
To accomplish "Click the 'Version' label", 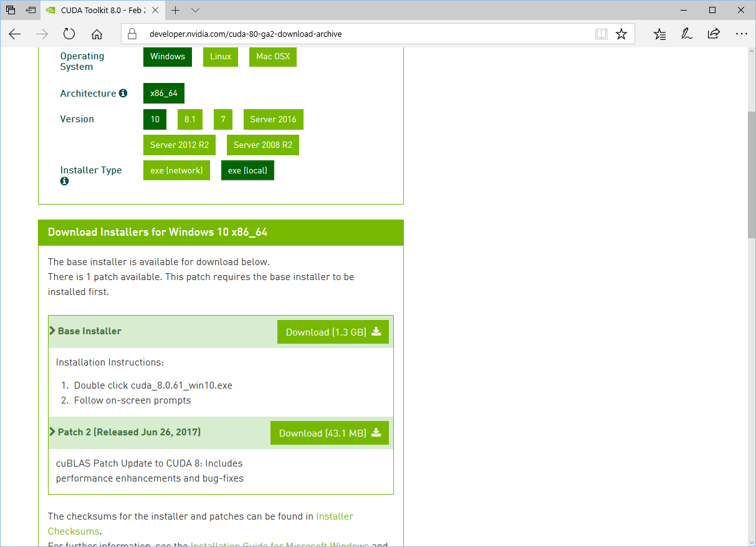I will 77,119.
